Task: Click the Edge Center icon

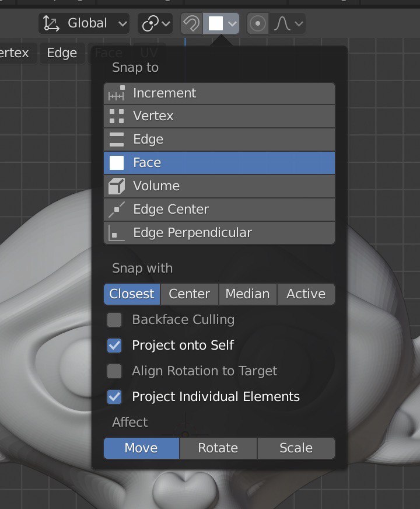Action: [x=117, y=210]
